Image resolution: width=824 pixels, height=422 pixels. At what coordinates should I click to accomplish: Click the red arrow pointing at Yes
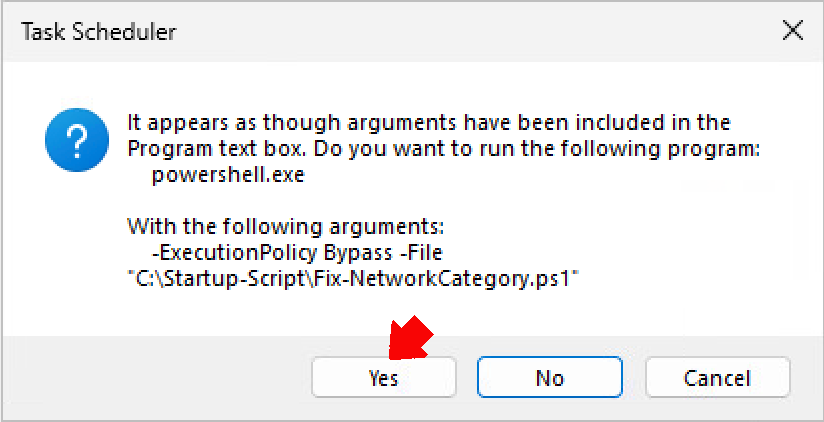click(411, 338)
